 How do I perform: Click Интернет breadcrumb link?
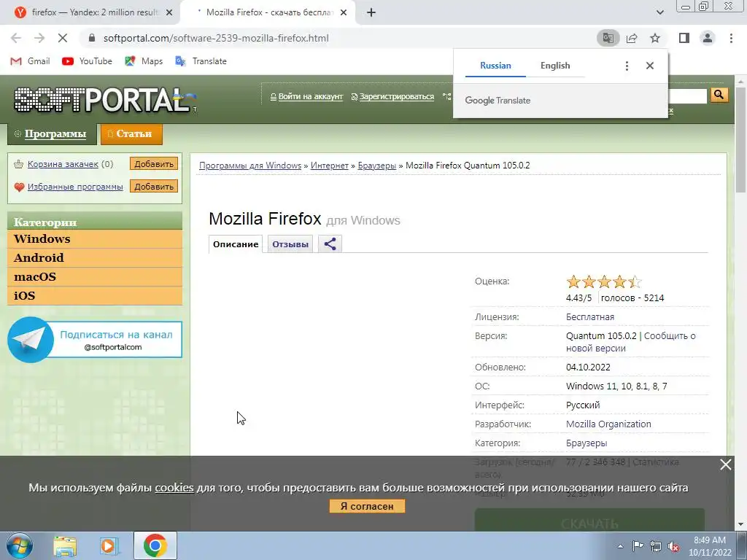coord(329,166)
